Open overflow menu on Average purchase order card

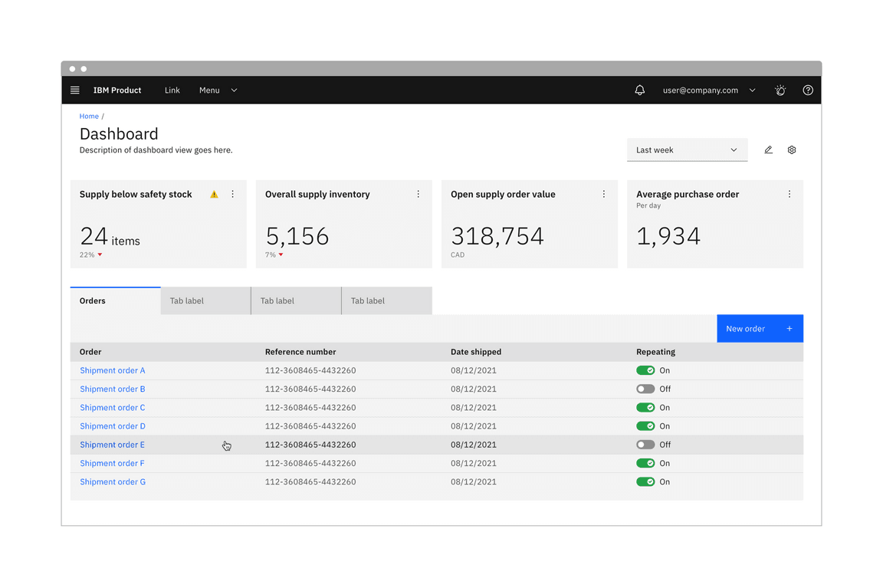tap(789, 195)
